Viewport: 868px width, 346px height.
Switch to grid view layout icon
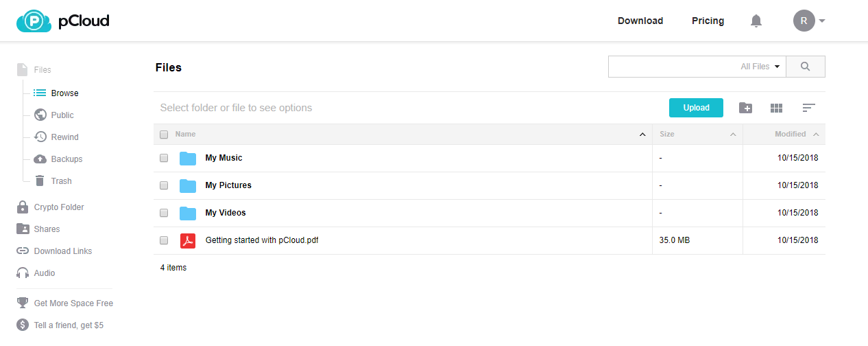click(x=776, y=108)
